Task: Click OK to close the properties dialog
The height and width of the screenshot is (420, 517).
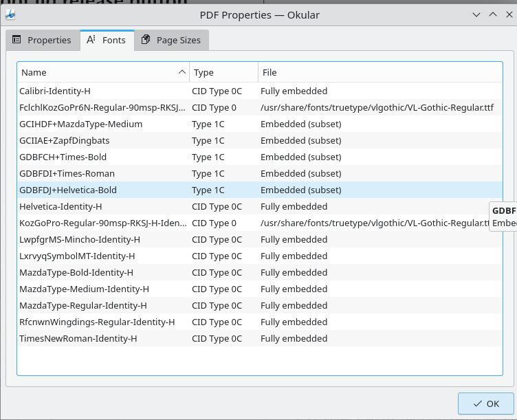Action: coord(485,404)
